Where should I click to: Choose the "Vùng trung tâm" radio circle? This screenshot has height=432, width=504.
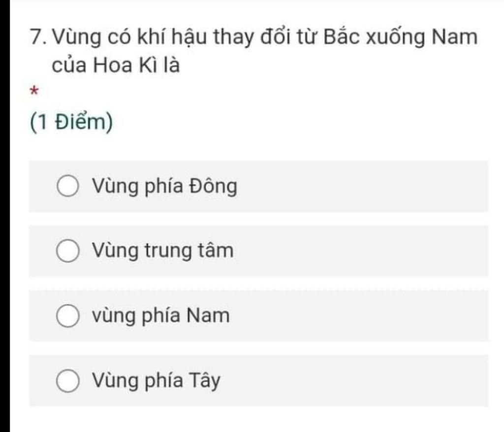tap(67, 251)
